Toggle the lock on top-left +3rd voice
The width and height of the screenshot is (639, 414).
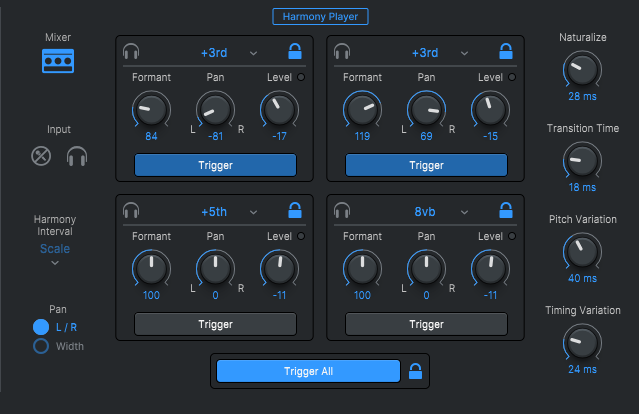[x=295, y=51]
